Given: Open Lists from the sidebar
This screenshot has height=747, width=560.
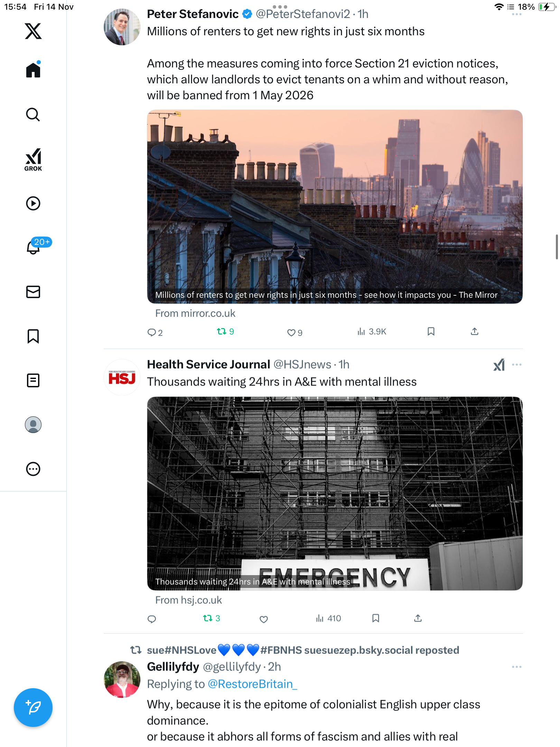Looking at the screenshot, I should tap(33, 380).
